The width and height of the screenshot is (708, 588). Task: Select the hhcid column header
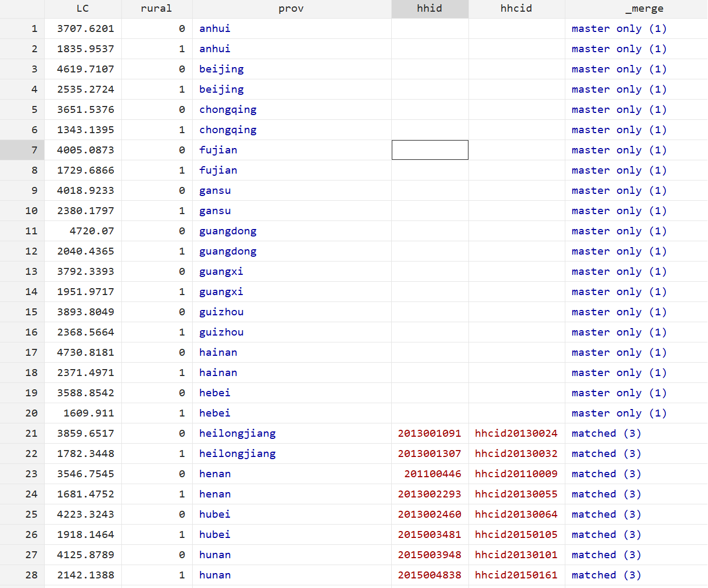pos(516,9)
